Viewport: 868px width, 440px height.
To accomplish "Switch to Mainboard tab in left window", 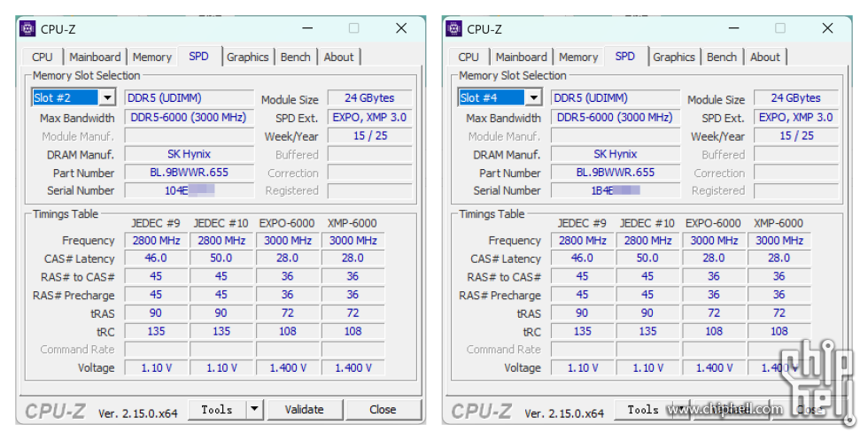I will (x=95, y=57).
